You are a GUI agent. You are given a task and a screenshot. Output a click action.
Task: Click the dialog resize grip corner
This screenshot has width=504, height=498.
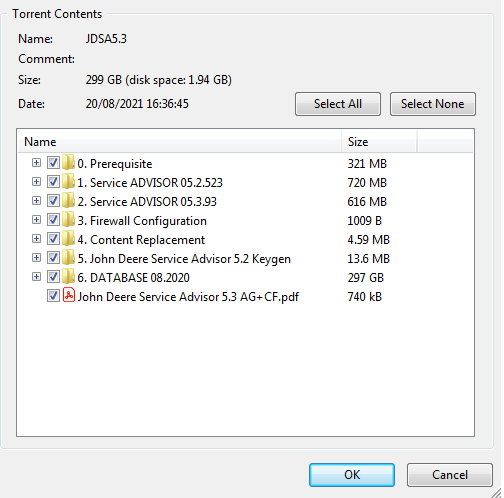tap(496, 493)
